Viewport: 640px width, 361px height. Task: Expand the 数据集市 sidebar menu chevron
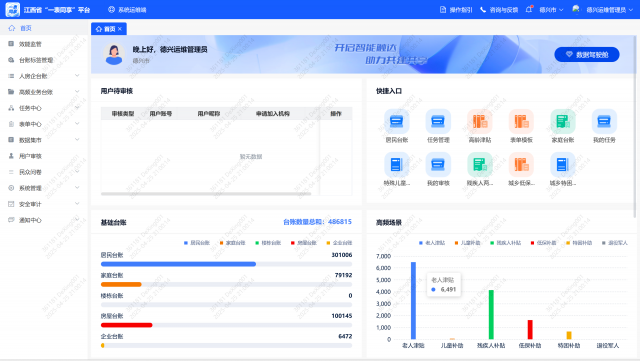(x=77, y=139)
